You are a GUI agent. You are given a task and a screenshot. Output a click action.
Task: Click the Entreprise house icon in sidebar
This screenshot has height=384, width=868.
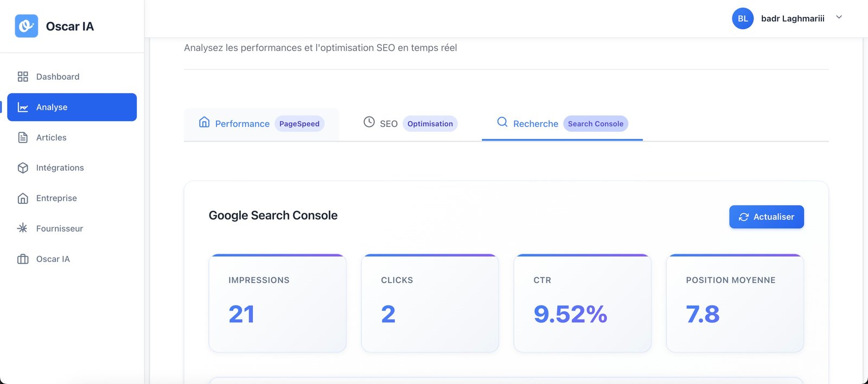[23, 199]
